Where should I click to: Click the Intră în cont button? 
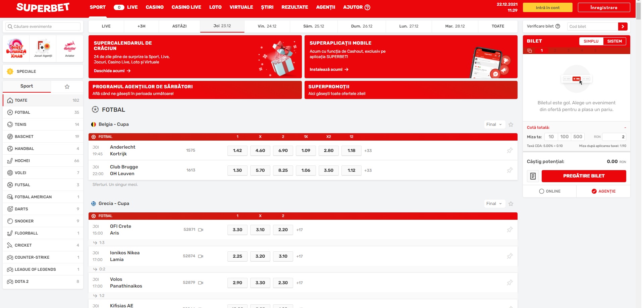(548, 8)
